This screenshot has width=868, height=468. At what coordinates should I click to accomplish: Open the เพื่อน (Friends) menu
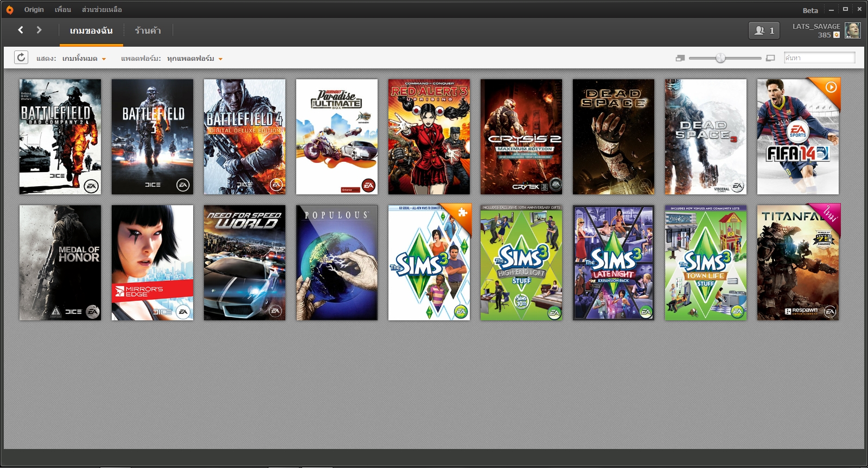63,10
